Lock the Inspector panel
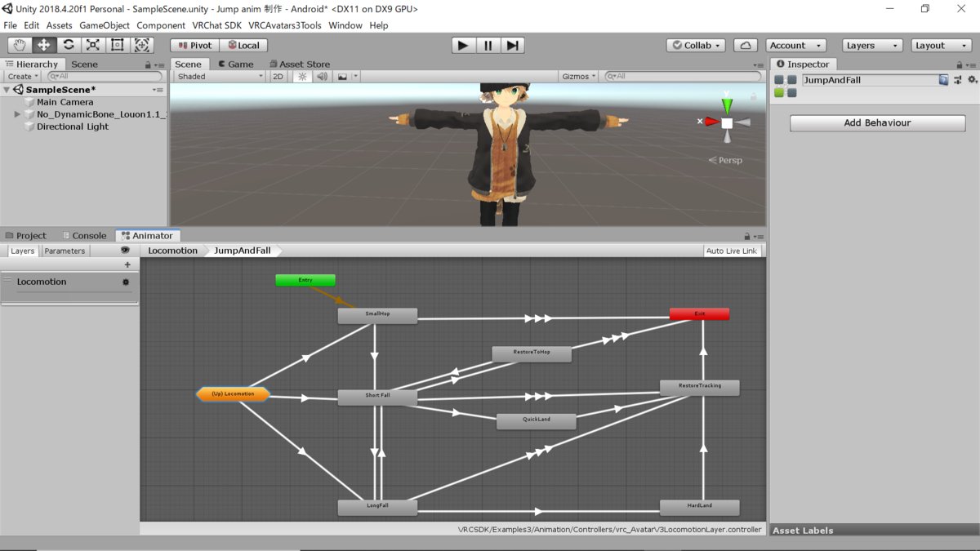 pyautogui.click(x=960, y=64)
